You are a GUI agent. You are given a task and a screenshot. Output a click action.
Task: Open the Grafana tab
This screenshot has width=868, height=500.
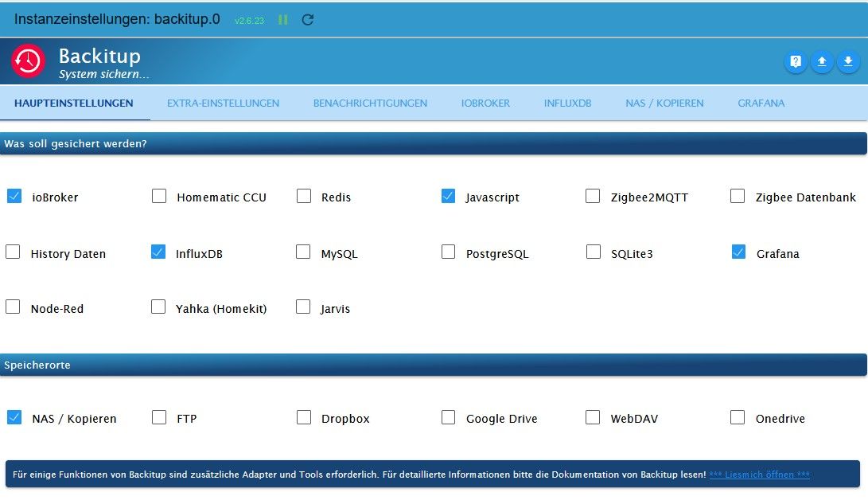(761, 103)
